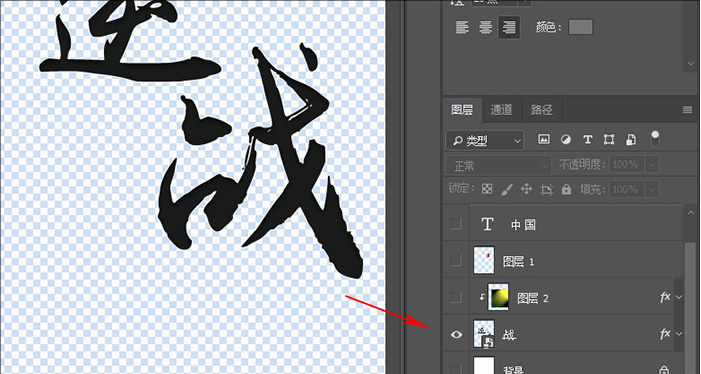
Task: Lock artboard nesting icon
Action: pyautogui.click(x=546, y=189)
